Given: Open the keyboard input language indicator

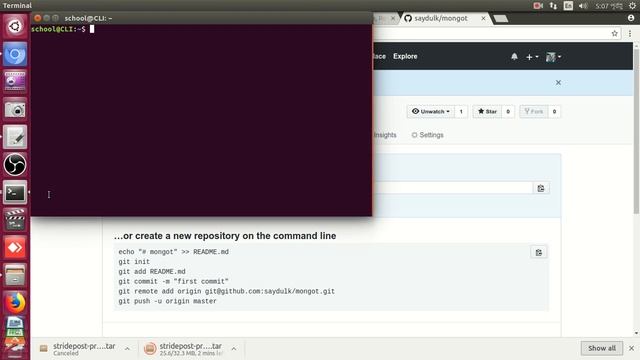Looking at the screenshot, I should click(x=568, y=6).
